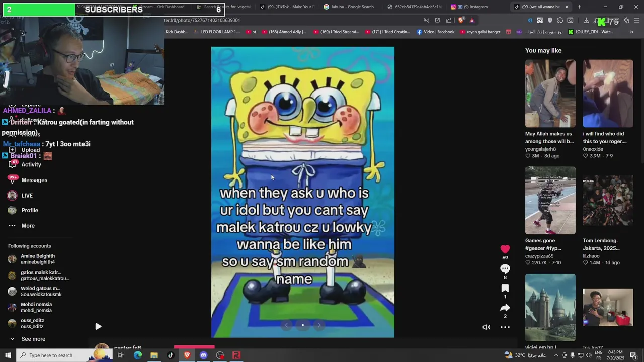
Task: Open taskbar volume control
Action: click(588, 355)
